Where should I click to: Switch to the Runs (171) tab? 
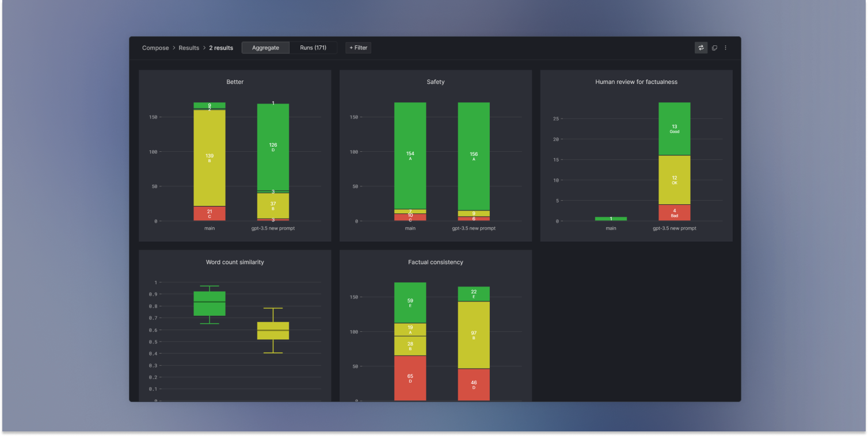[313, 48]
